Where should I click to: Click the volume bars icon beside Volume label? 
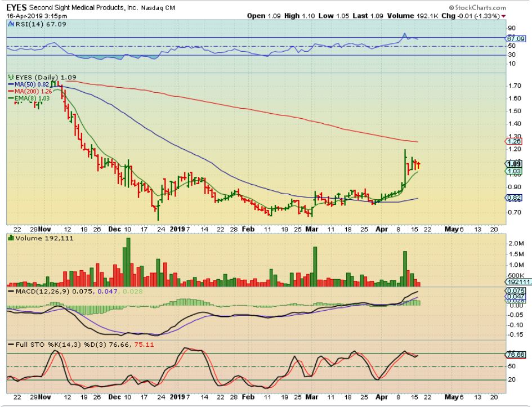(x=11, y=238)
